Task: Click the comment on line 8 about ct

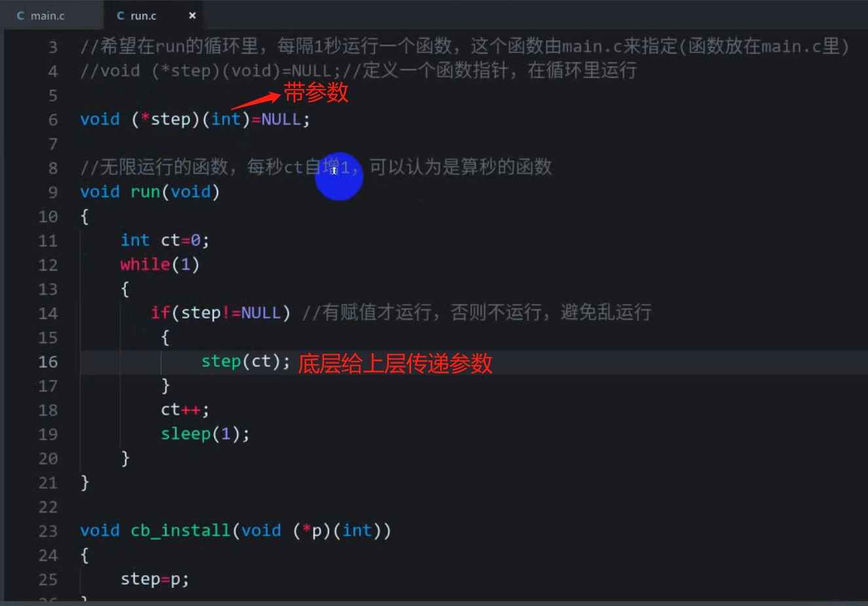Action: click(x=316, y=168)
